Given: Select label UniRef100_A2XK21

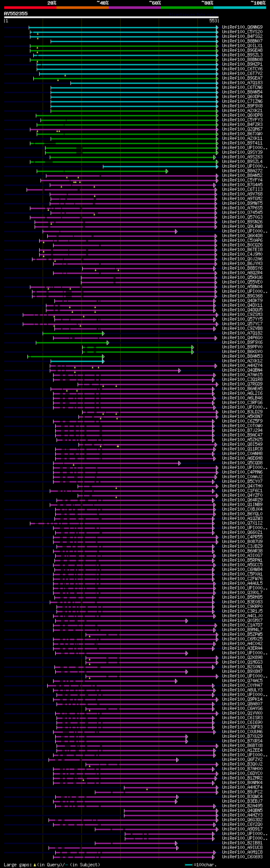Looking at the screenshot, I should (242, 111).
